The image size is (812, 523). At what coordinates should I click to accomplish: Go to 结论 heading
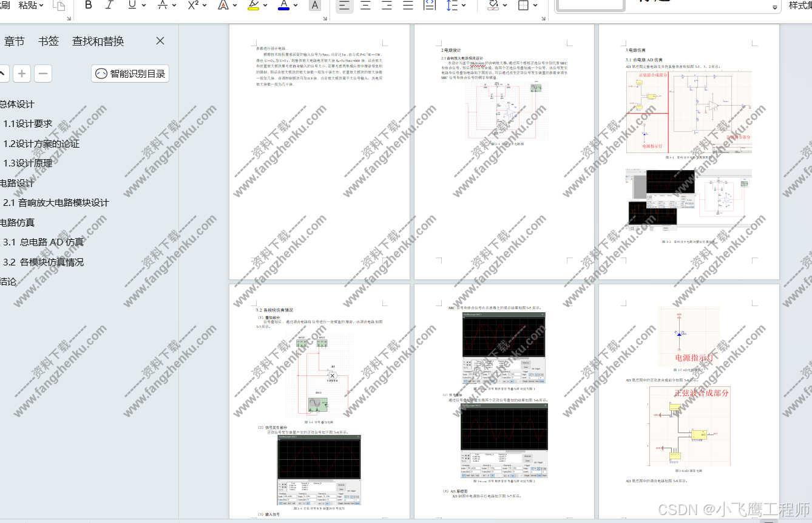point(8,282)
